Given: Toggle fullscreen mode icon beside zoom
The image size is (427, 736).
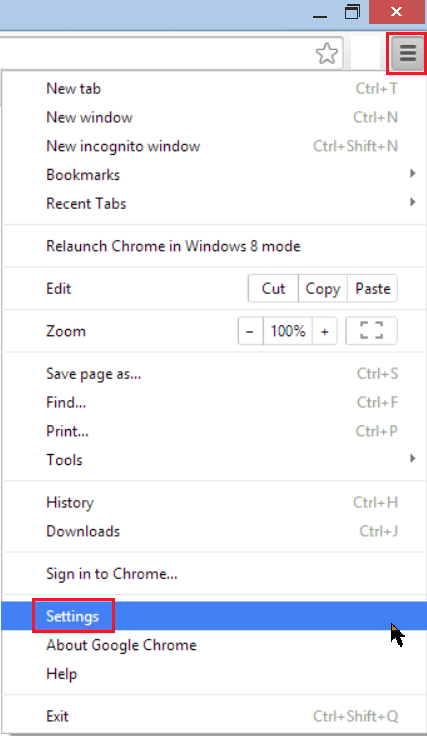Looking at the screenshot, I should point(372,331).
